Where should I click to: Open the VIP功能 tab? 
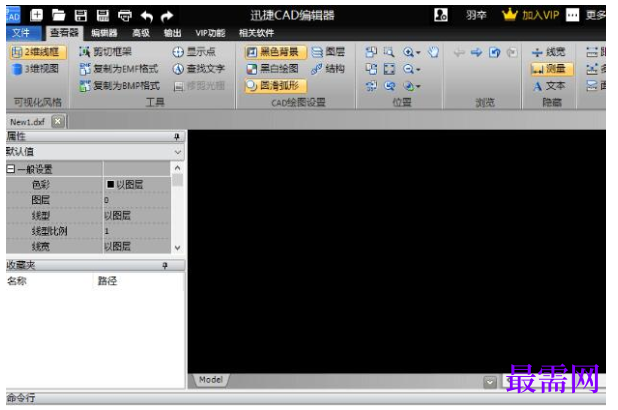[x=210, y=33]
